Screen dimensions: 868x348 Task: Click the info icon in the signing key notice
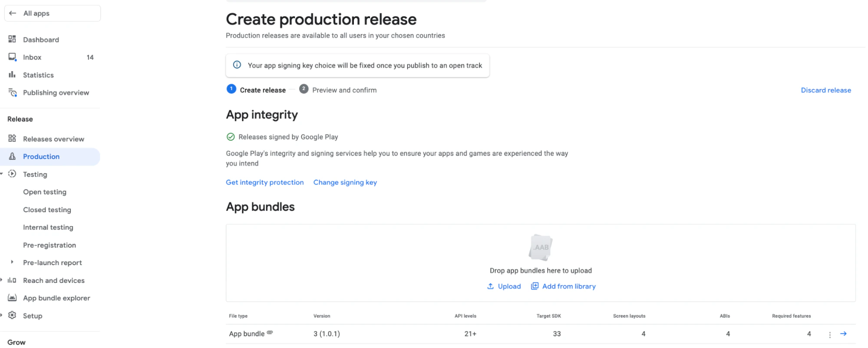pos(237,64)
